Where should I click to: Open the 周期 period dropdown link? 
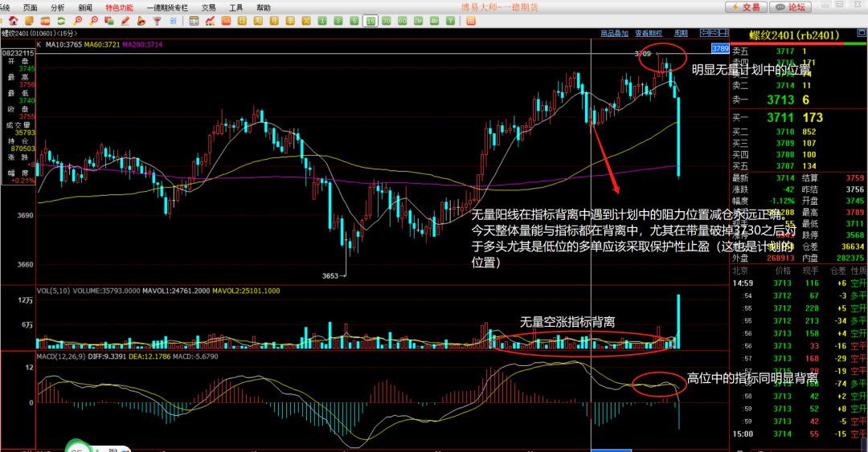point(681,34)
